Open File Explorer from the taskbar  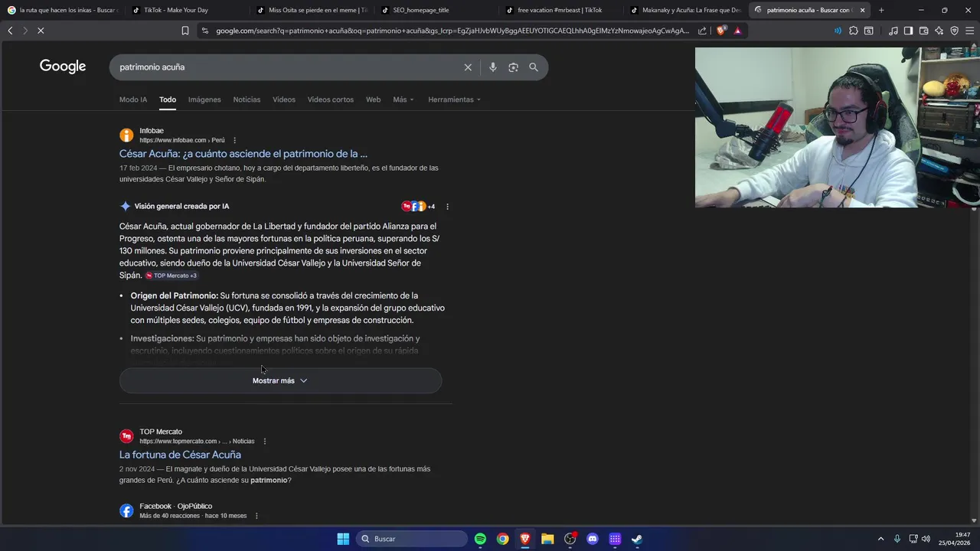pos(547,539)
